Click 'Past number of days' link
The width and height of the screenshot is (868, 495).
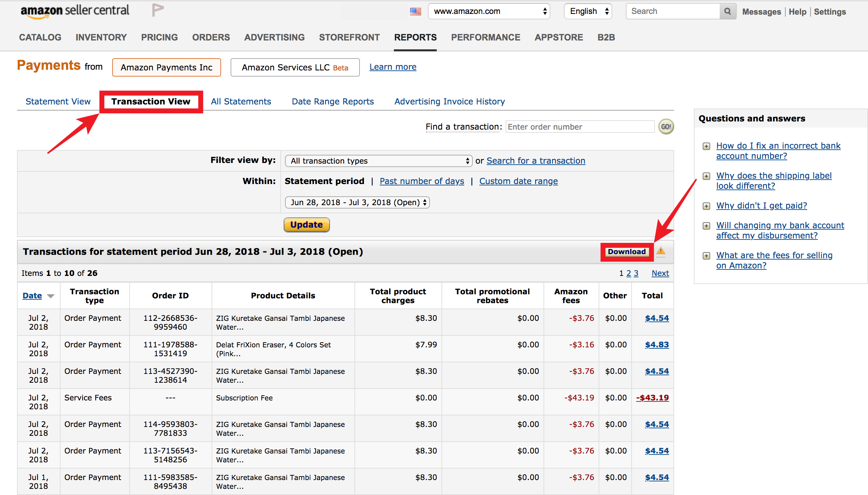point(422,181)
